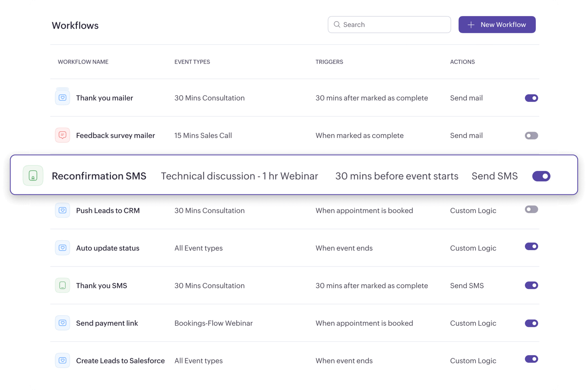Enable the Push Leads to CRM toggle
Image resolution: width=588 pixels, height=390 pixels.
click(x=532, y=209)
